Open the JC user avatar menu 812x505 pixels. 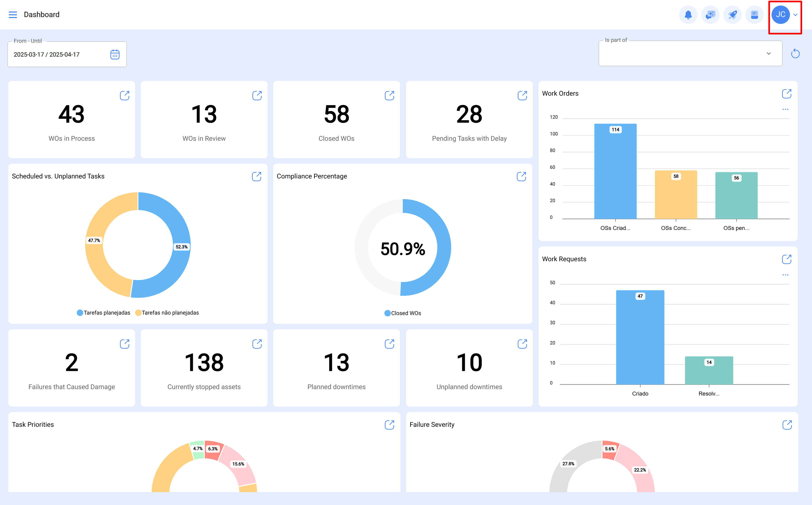[x=780, y=15]
